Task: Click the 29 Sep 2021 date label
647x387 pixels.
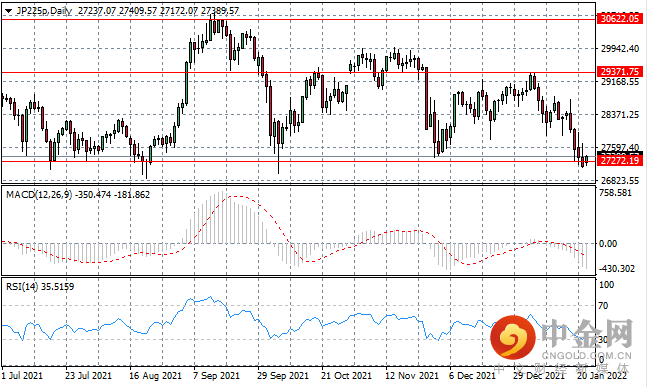Action: click(x=283, y=376)
